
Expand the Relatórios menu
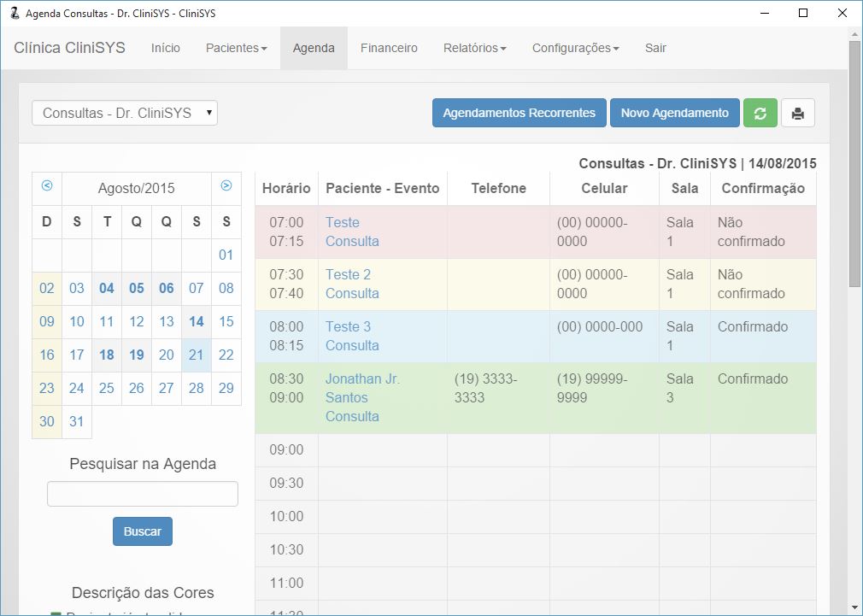click(474, 48)
